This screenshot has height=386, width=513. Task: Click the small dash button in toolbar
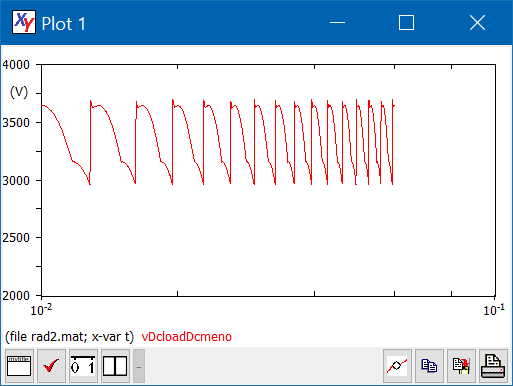click(139, 366)
